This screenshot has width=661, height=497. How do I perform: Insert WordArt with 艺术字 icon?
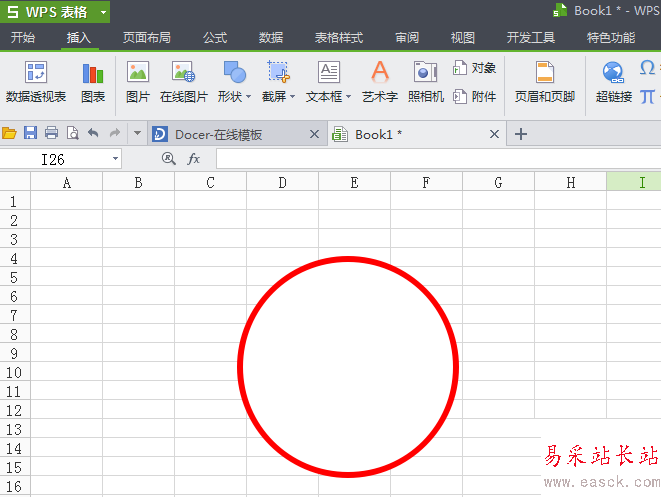coord(380,83)
